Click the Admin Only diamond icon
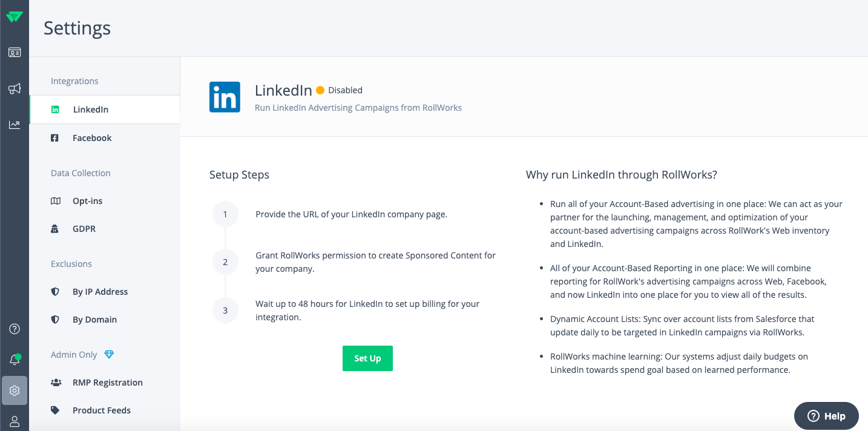The height and width of the screenshot is (431, 868). (x=109, y=355)
